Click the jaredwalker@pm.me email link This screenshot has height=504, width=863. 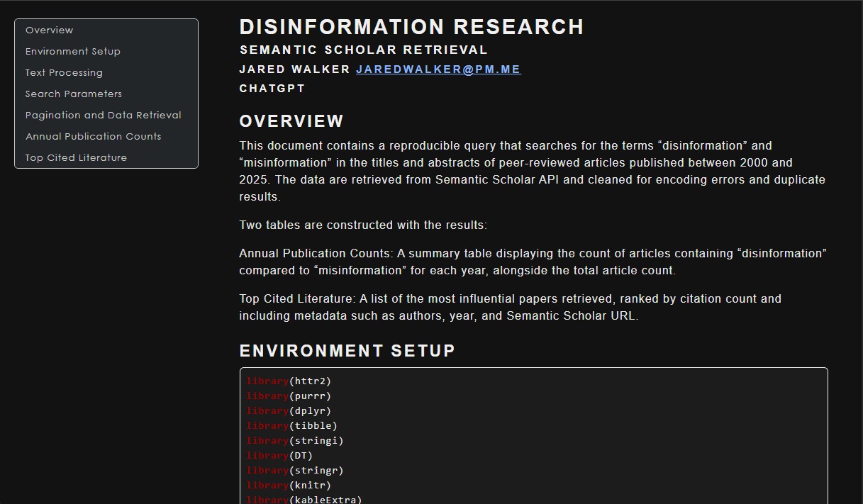[x=438, y=69]
